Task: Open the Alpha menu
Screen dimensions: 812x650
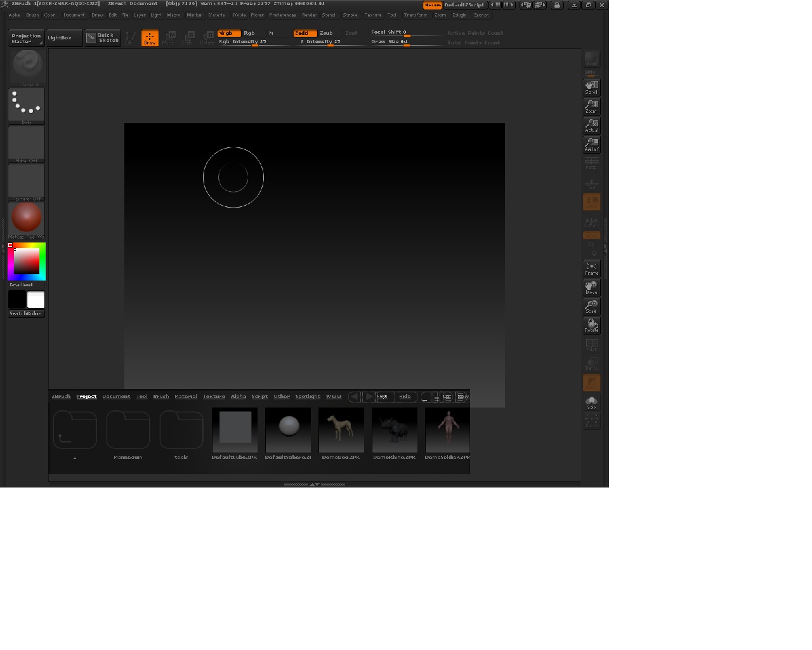Action: pos(15,15)
